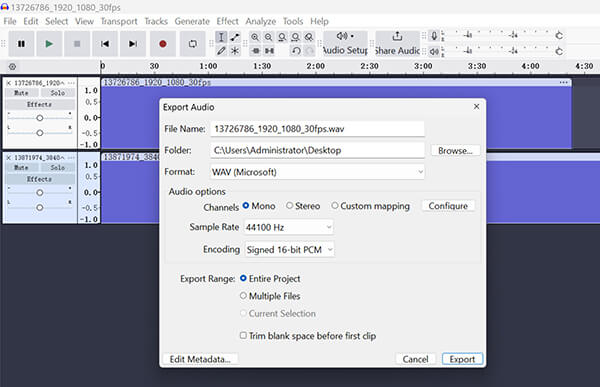Mute the 13871974_3840 track

point(21,167)
